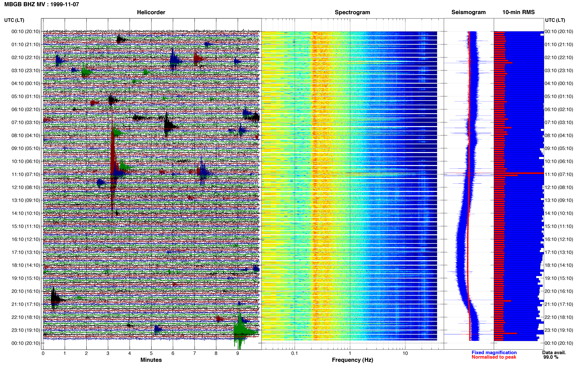Click left time label '07:10 (03:10)'

[26, 122]
